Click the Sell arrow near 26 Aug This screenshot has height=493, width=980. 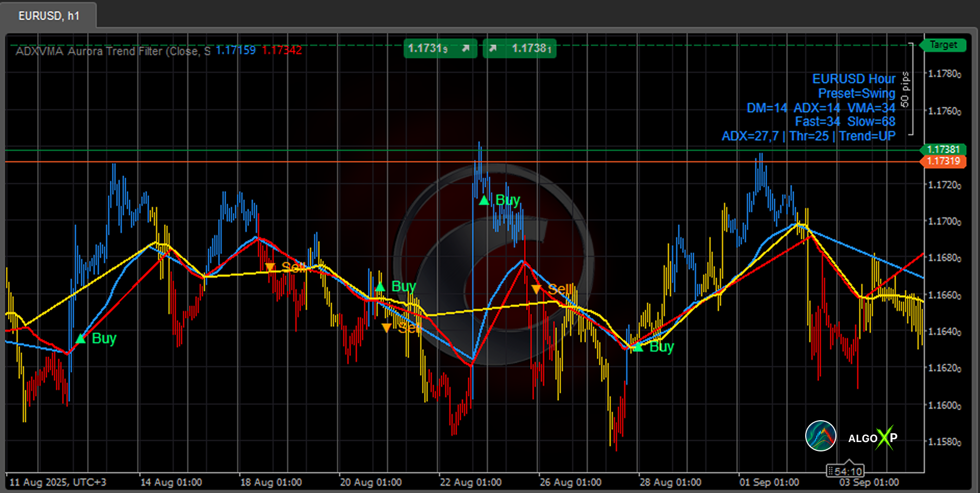(x=536, y=289)
